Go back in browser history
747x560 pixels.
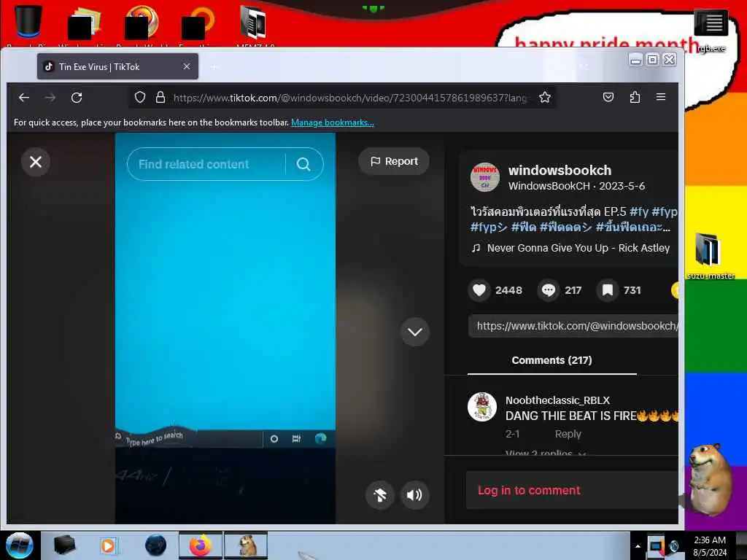click(24, 98)
